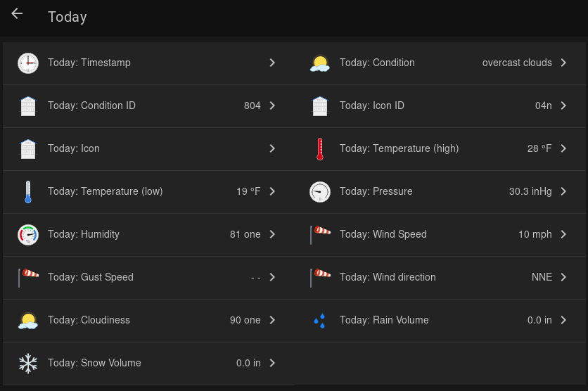Viewport: 588px width, 391px height.
Task: Click the Today page title
Action: click(x=68, y=17)
